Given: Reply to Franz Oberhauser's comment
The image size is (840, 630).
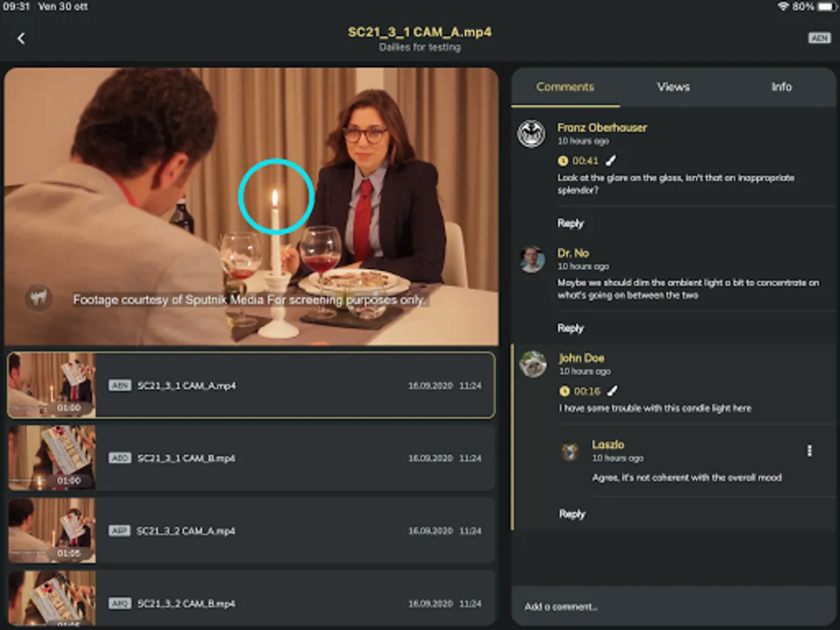Looking at the screenshot, I should (x=570, y=223).
